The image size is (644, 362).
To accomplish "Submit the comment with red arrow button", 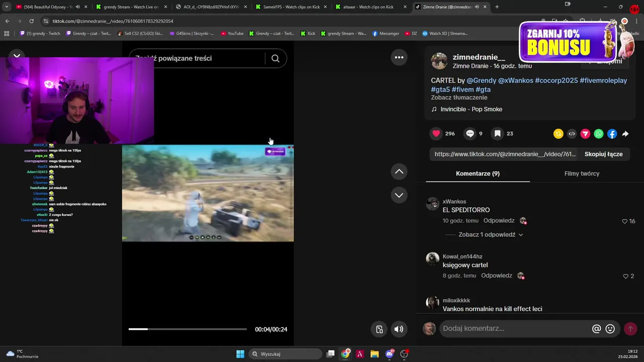I will tap(630, 329).
